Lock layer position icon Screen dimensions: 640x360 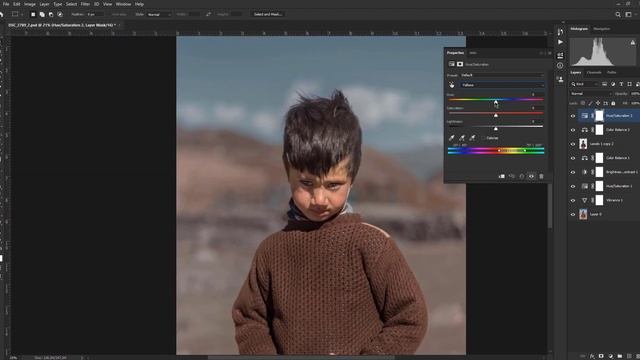pos(598,103)
